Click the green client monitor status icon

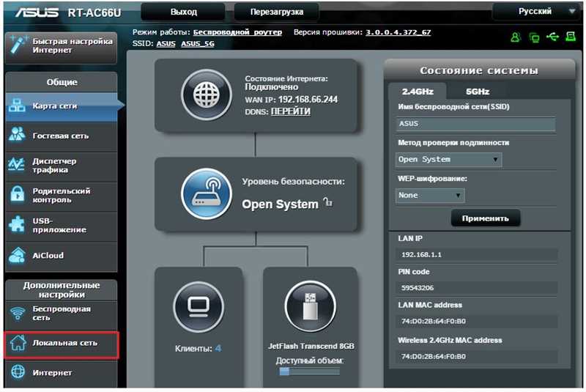(534, 37)
